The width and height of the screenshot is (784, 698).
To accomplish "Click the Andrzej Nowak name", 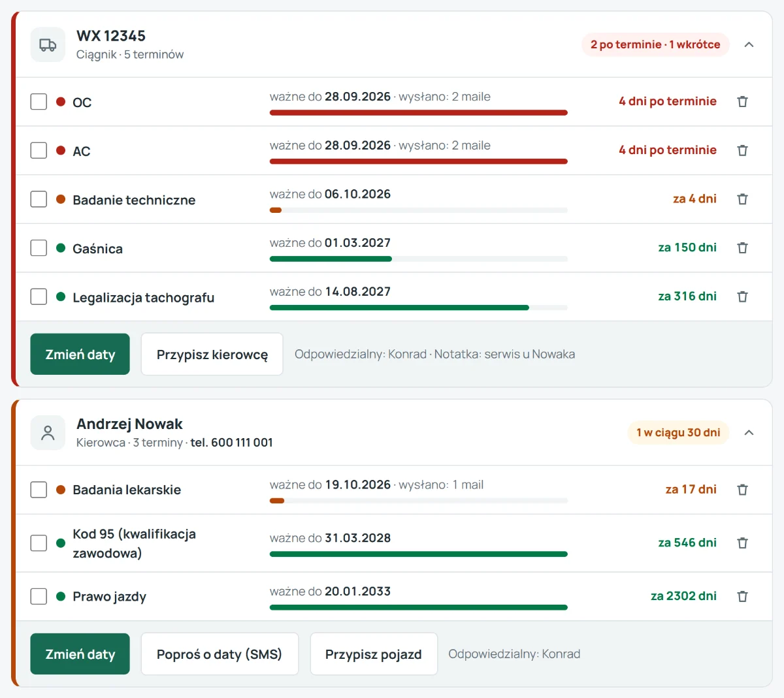I will point(129,424).
